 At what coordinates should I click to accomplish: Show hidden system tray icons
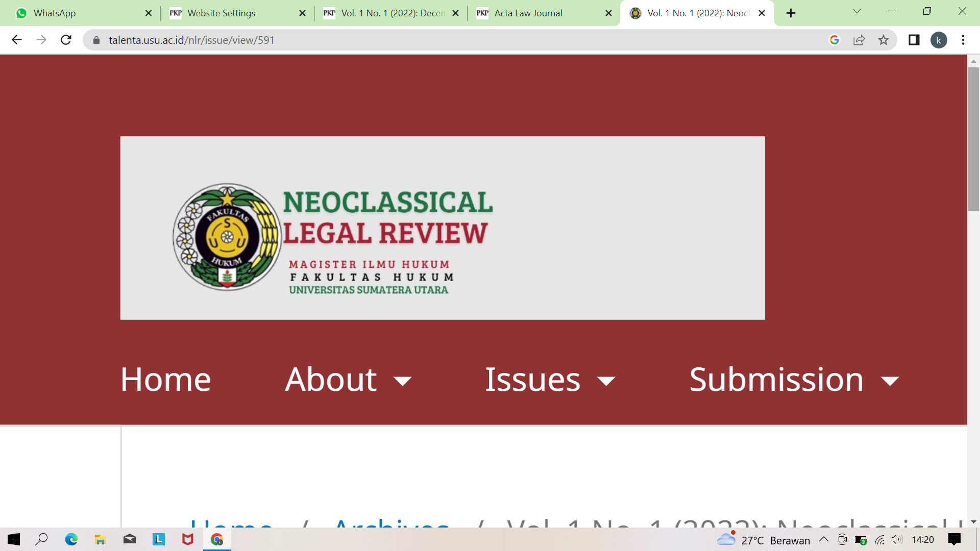coord(824,539)
